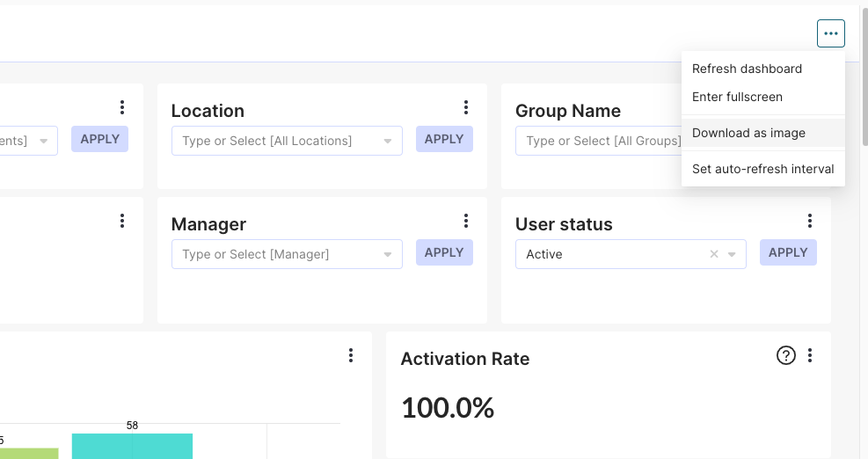Click the Activation Rate title
Screen dimensions: 868x459
465,359
